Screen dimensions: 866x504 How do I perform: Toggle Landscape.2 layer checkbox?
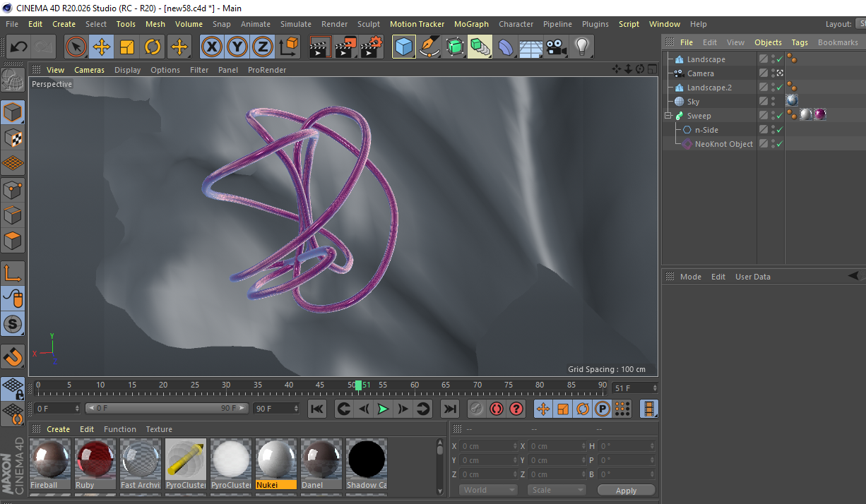(x=764, y=88)
